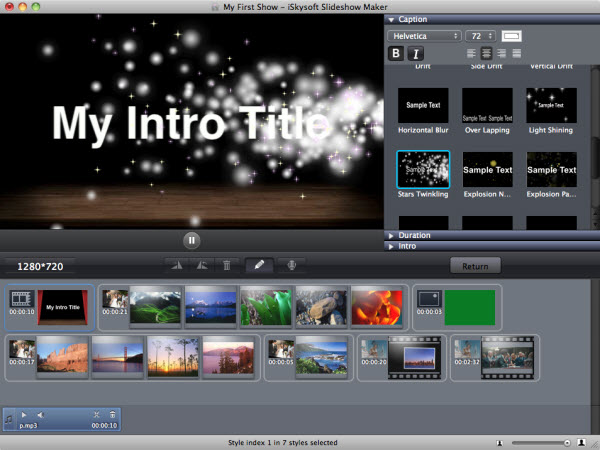This screenshot has height=450, width=600.
Task: Click the rotate left icon in toolbar
Action: 178,265
